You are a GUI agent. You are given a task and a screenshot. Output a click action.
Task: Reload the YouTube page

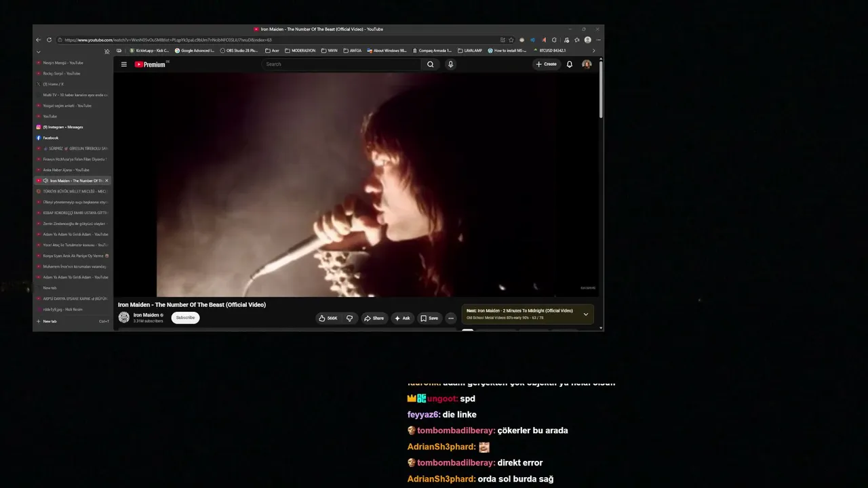point(49,40)
